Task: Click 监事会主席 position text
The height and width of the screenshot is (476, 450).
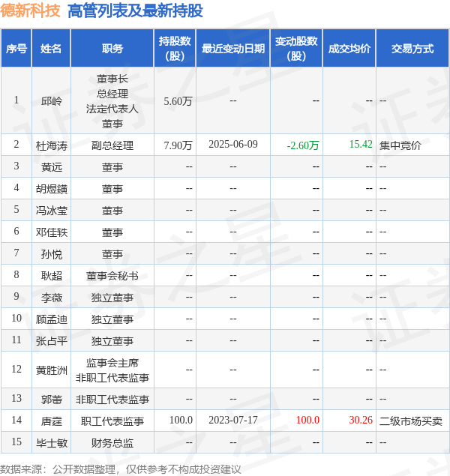Action: tap(112, 363)
